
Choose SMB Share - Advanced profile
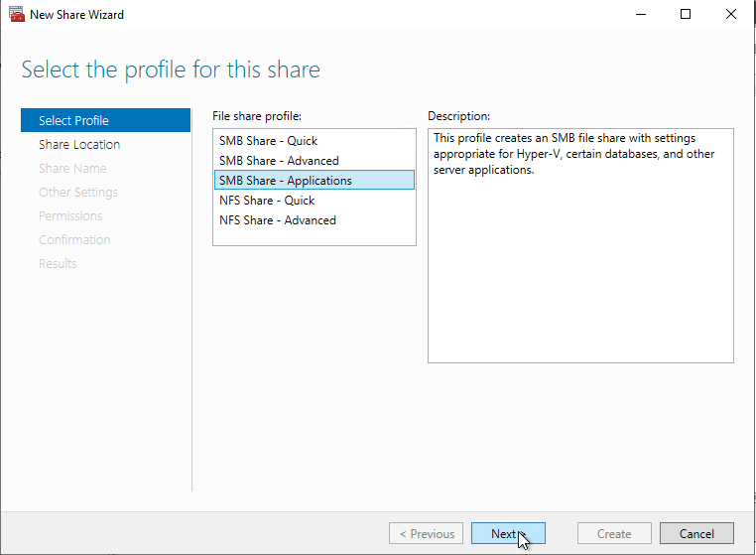tap(279, 161)
